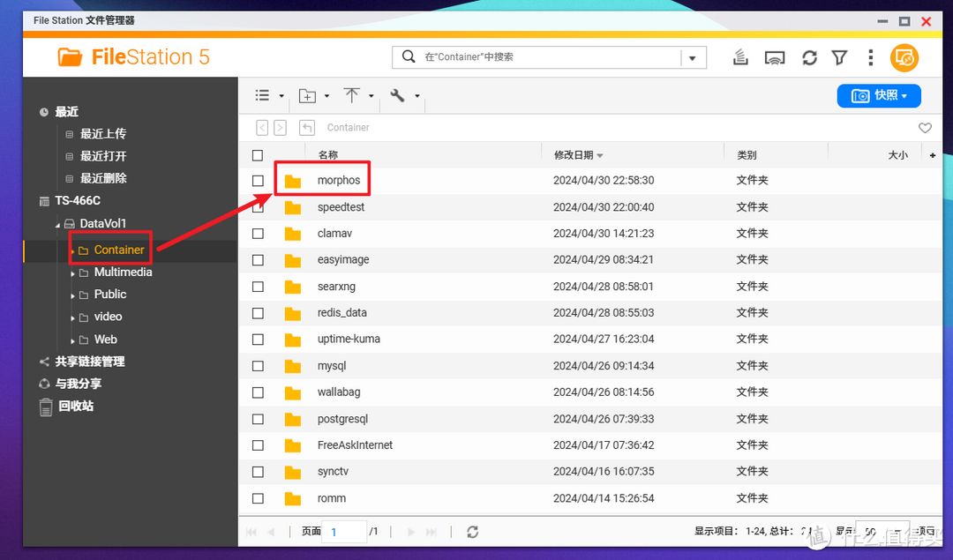Click the orange remote connection icon
953x560 pixels.
click(904, 57)
